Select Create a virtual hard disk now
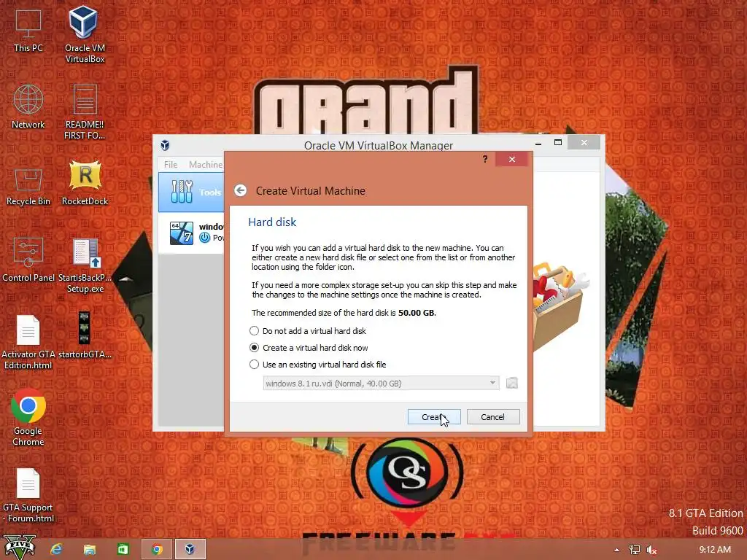Screen dimensions: 747x560 coord(309,348)
